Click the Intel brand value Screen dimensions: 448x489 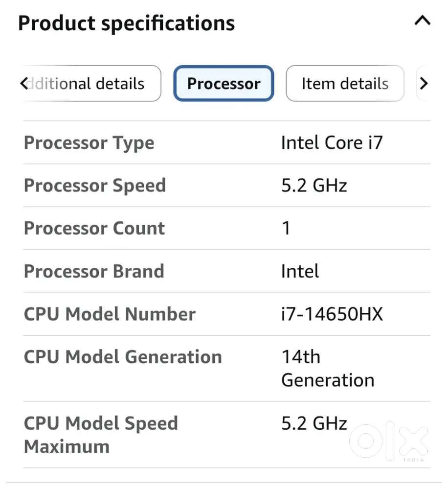pyautogui.click(x=300, y=271)
